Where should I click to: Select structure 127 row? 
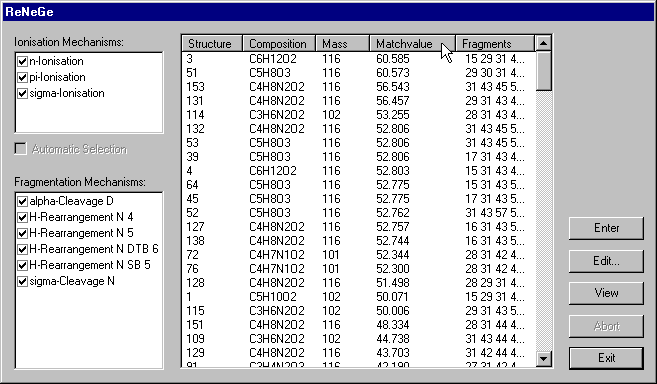coord(359,227)
